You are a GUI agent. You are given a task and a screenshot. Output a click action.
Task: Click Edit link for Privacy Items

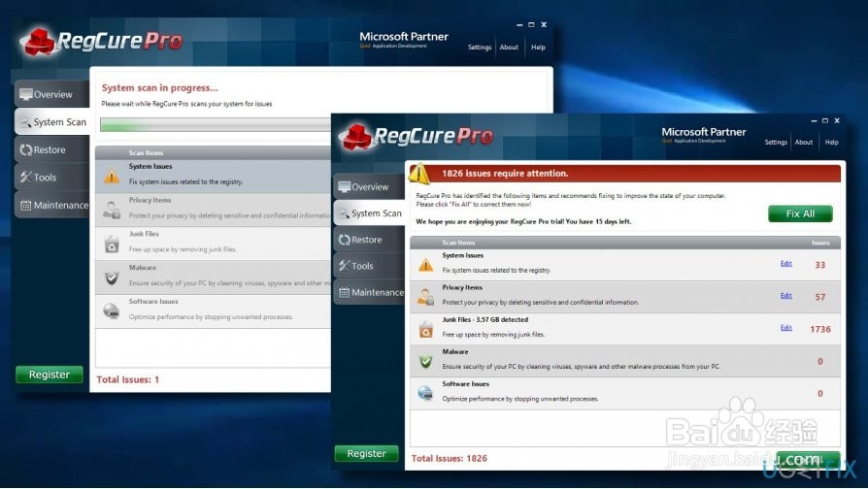[x=786, y=295]
